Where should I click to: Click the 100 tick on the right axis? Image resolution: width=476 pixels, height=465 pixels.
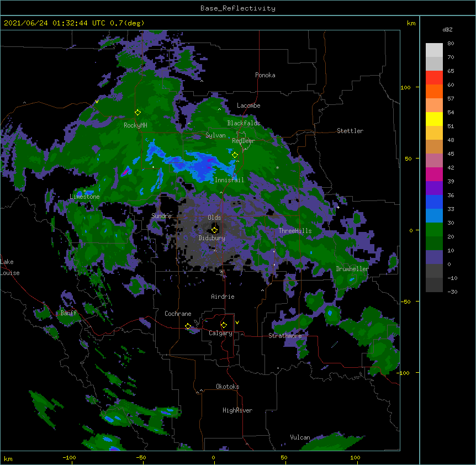(x=405, y=87)
